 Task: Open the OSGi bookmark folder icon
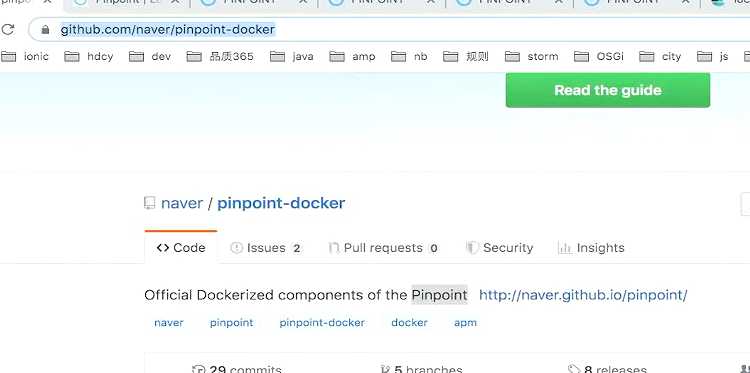[x=581, y=56]
